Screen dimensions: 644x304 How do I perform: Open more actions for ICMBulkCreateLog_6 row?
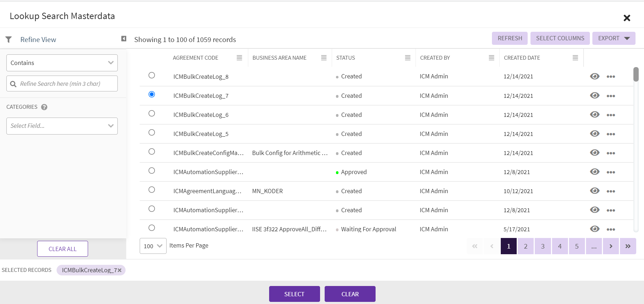610,115
